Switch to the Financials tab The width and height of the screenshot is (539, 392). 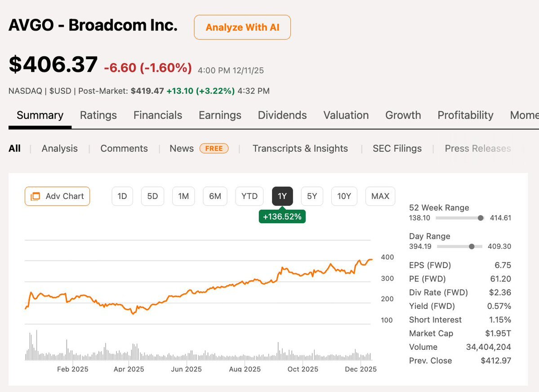tap(158, 115)
